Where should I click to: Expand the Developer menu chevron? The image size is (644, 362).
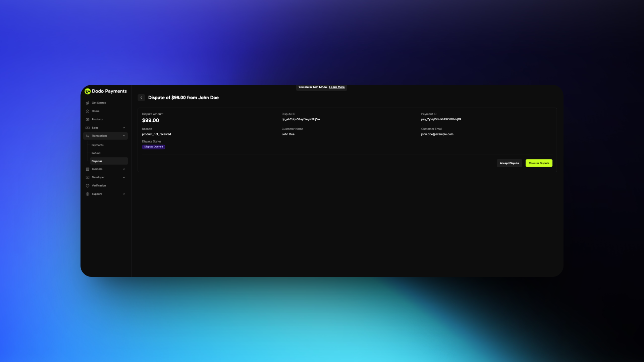pyautogui.click(x=124, y=177)
